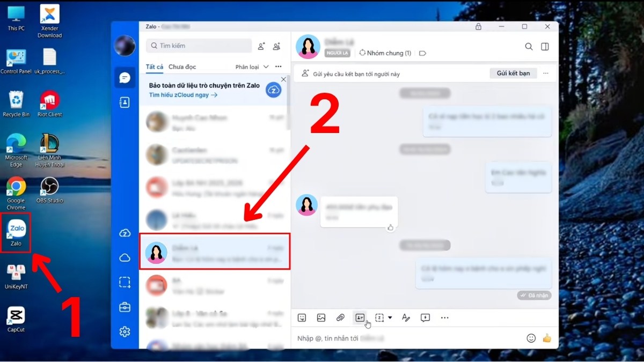Open the contact avatar in chat header
This screenshot has width=644, height=362.
[308, 47]
